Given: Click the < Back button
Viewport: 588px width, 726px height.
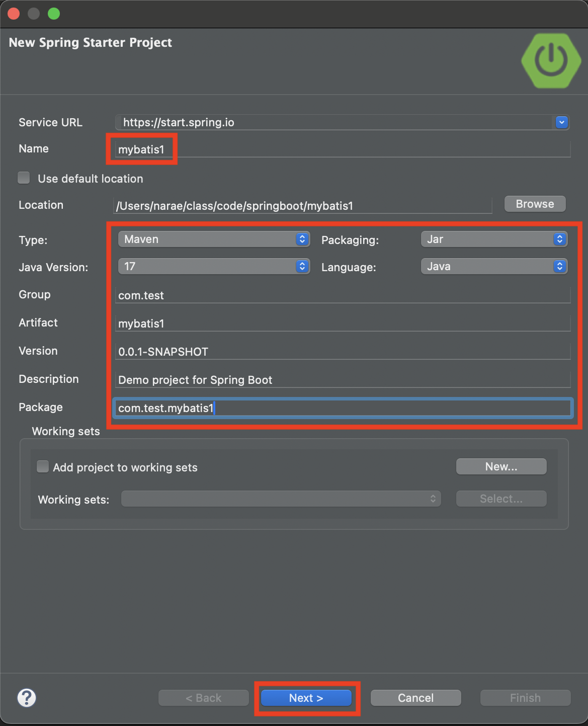Looking at the screenshot, I should pyautogui.click(x=203, y=698).
